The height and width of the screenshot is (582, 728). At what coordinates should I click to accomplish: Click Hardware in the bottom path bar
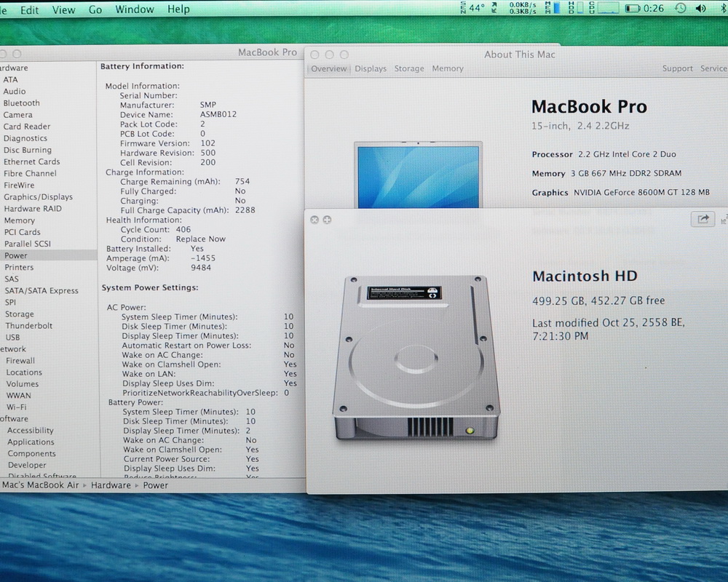(111, 485)
